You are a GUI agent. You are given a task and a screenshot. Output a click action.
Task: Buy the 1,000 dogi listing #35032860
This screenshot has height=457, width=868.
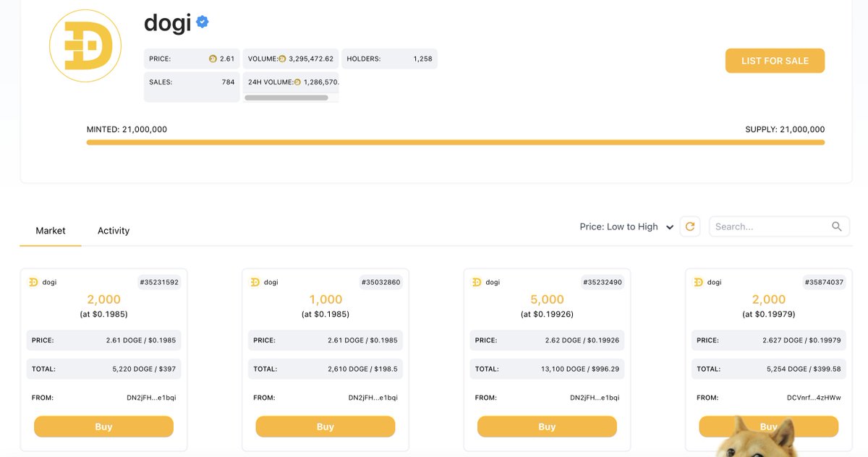tap(325, 427)
